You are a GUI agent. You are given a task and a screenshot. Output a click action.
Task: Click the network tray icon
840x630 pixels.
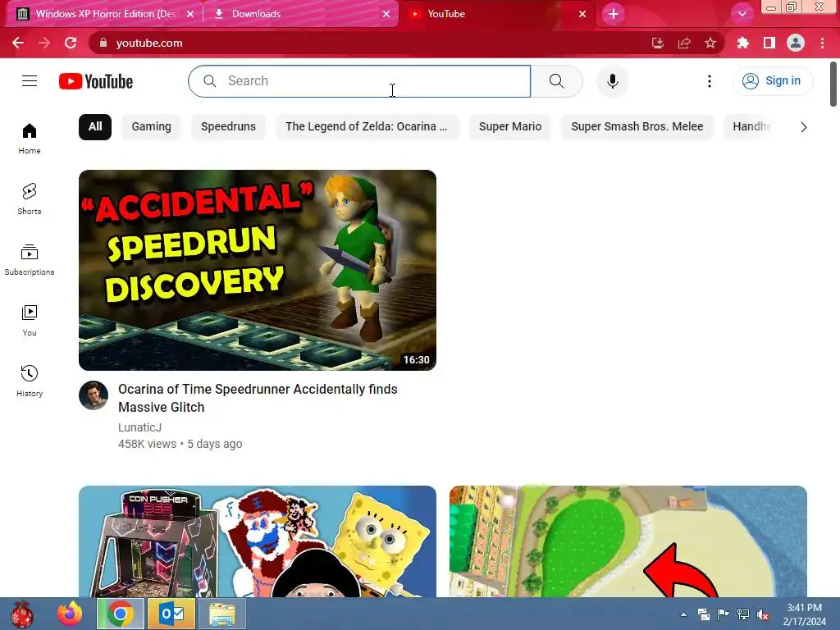(743, 614)
